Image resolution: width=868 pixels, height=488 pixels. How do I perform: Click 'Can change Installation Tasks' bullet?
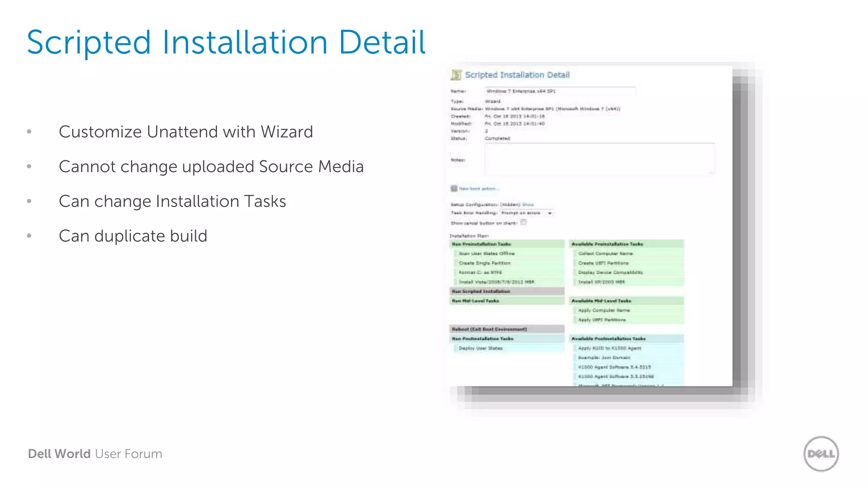tap(172, 201)
